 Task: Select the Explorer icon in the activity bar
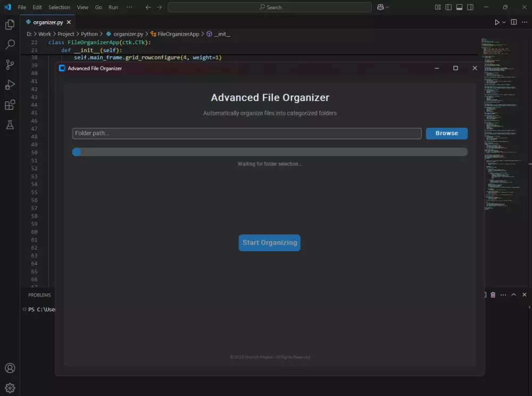(x=10, y=24)
